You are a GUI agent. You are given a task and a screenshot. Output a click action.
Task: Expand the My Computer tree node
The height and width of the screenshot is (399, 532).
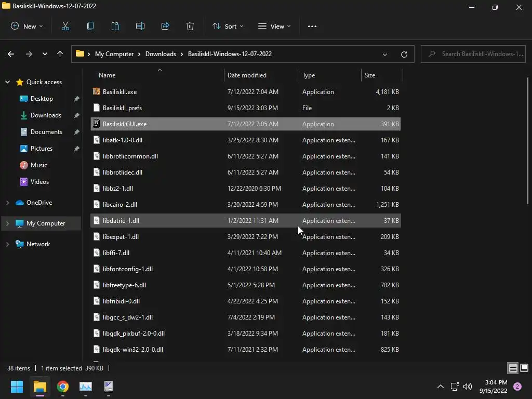pyautogui.click(x=7, y=223)
